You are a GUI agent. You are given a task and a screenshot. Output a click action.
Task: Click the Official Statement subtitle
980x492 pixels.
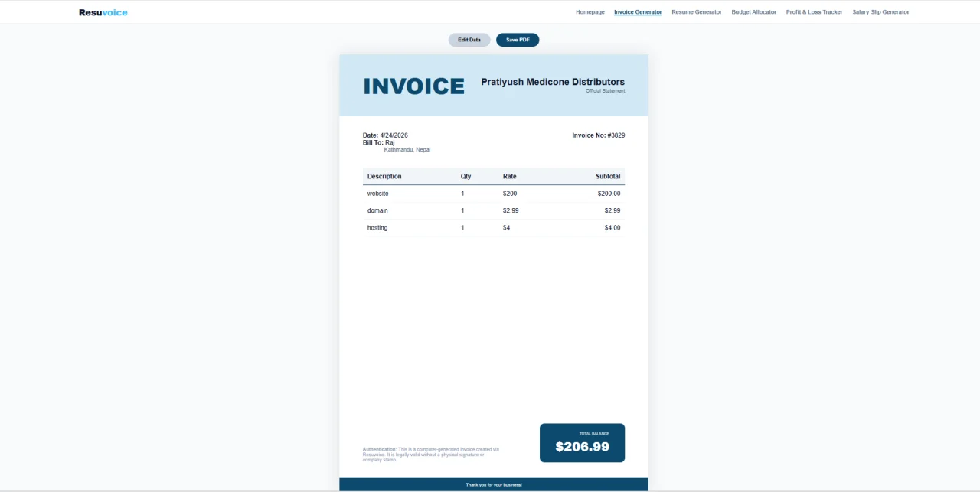click(x=606, y=91)
